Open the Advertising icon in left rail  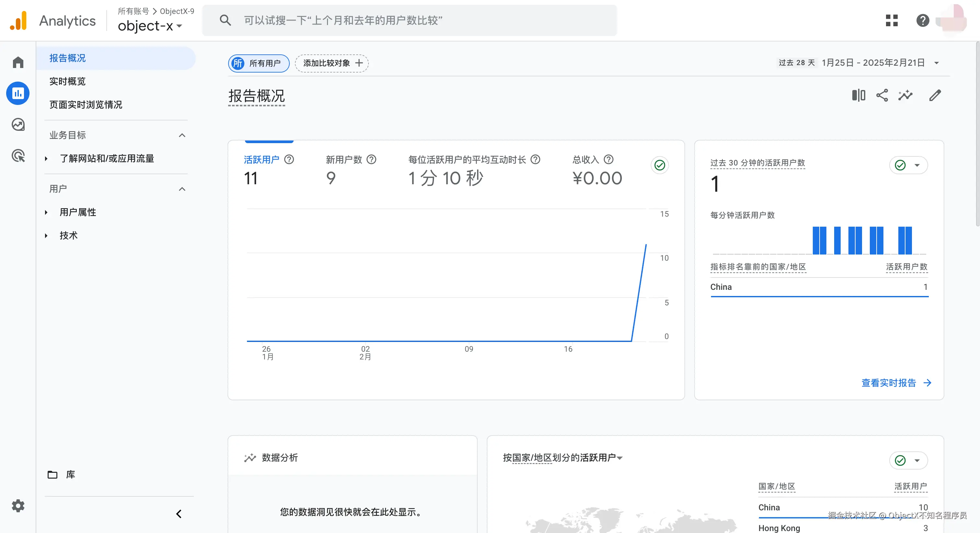18,155
